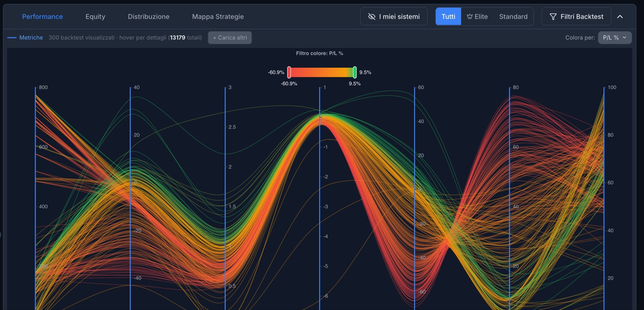Click the axis with top value 60
644x310 pixels.
coord(415,198)
